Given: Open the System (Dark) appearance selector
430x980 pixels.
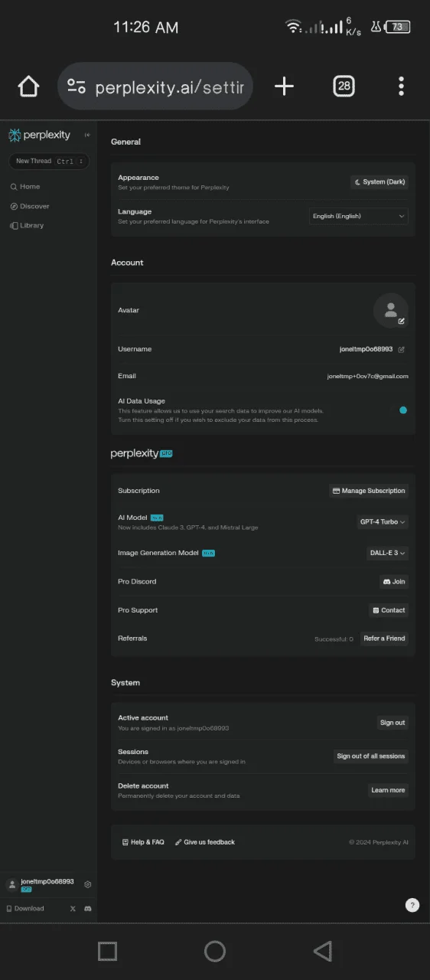Looking at the screenshot, I should pyautogui.click(x=380, y=182).
